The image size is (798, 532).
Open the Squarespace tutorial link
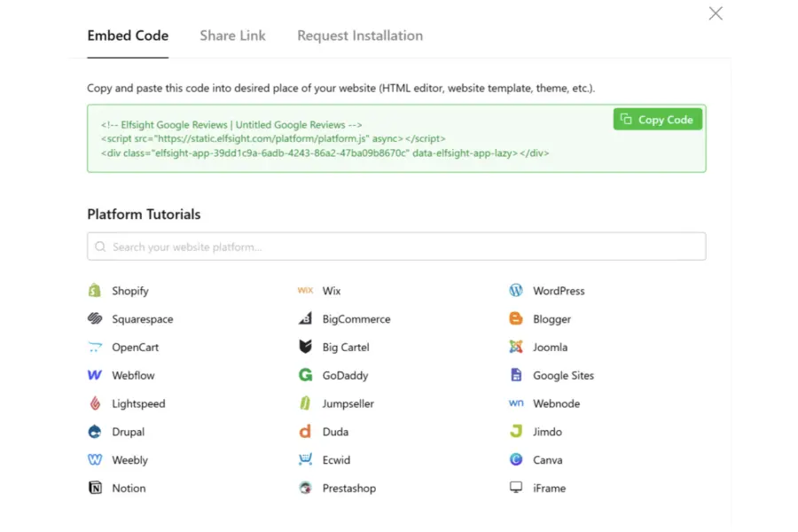click(x=143, y=319)
